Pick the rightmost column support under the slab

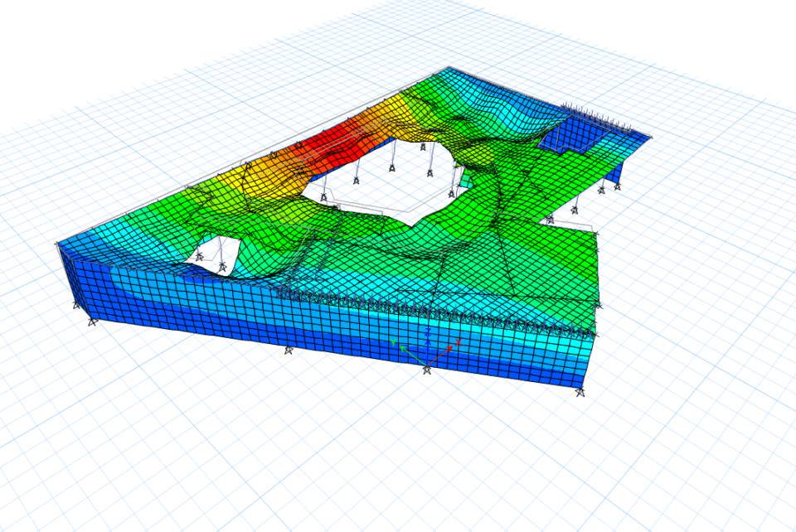(x=616, y=188)
